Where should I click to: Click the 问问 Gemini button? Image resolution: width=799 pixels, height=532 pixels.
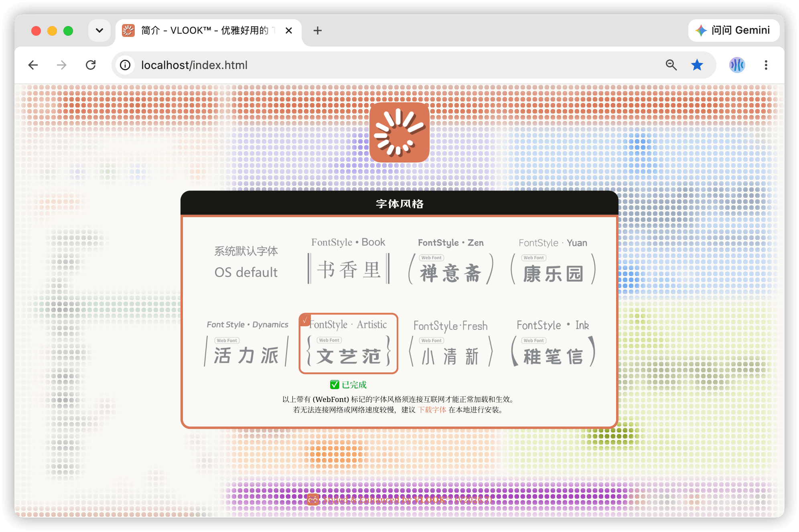coord(734,30)
